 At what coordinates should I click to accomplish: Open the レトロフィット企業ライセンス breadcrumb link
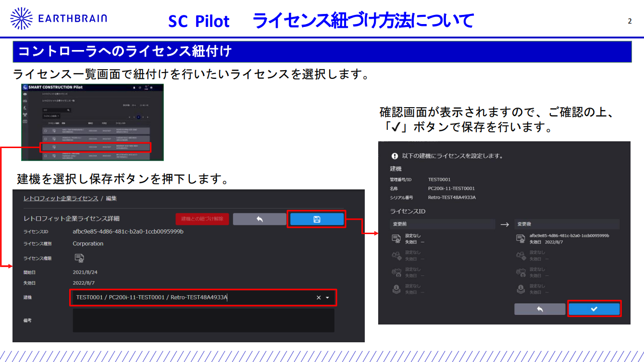(61, 198)
